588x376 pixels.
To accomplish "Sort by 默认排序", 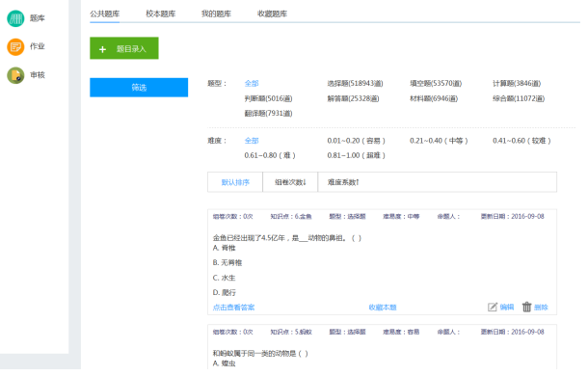I will [235, 182].
